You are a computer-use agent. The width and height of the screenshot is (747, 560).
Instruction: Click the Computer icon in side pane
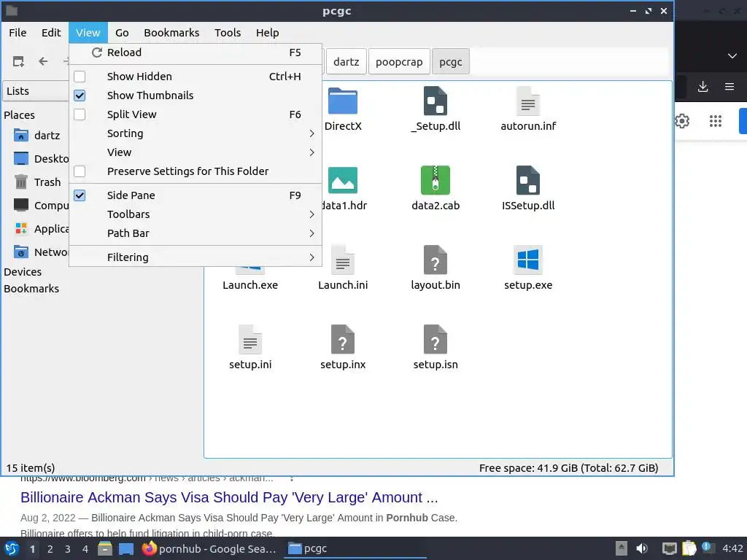pyautogui.click(x=21, y=205)
